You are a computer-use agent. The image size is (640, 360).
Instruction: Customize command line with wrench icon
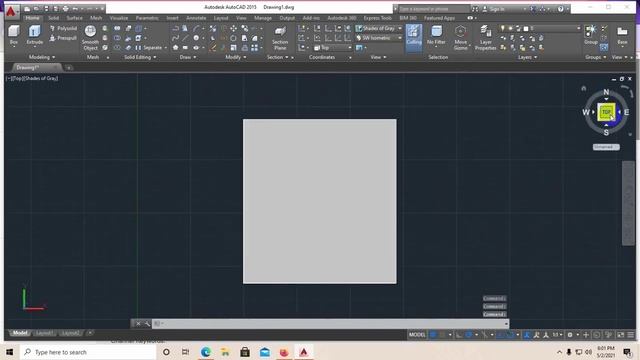[x=147, y=324]
